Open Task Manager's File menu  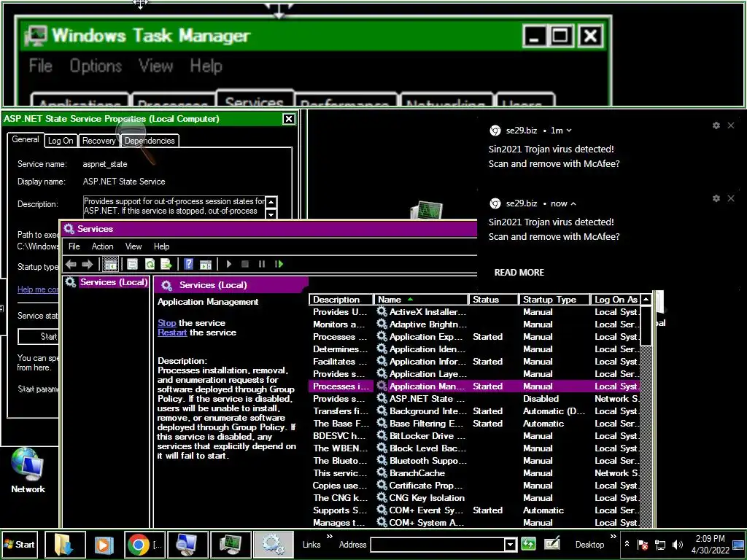41,66
